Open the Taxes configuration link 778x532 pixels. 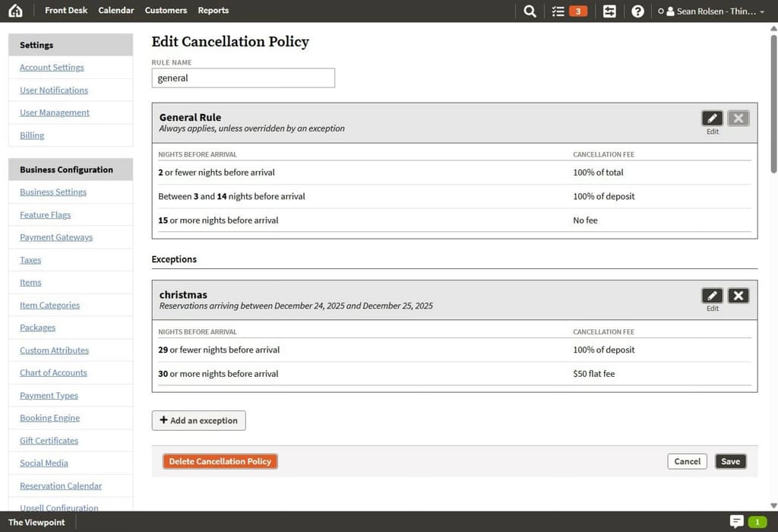30,260
